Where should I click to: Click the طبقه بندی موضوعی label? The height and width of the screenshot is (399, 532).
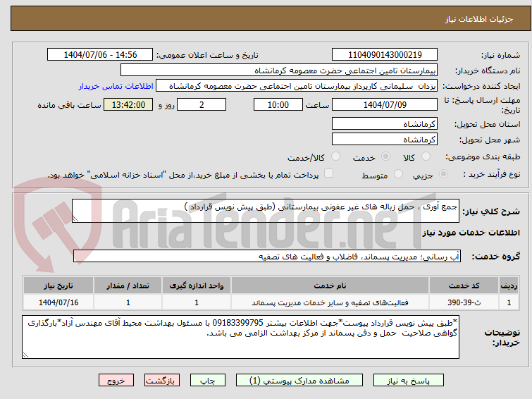tap(483, 157)
